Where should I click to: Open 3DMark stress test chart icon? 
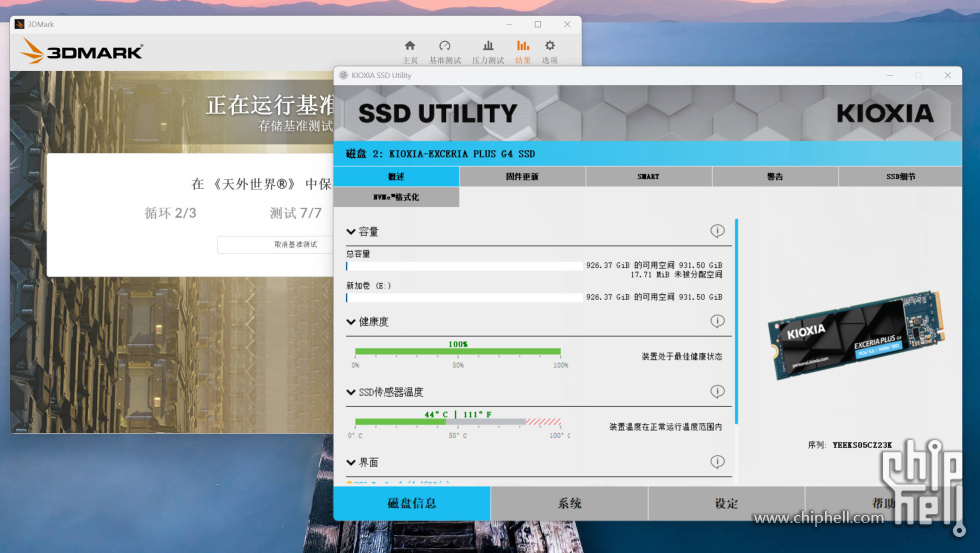tap(488, 46)
